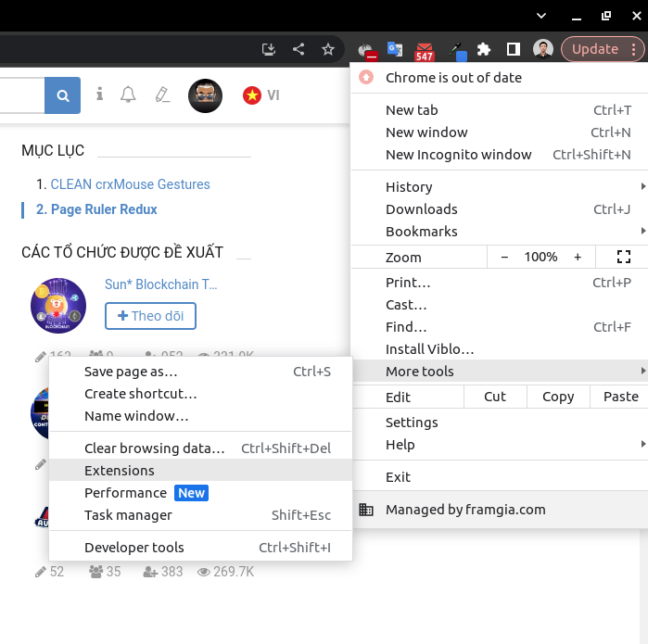The image size is (648, 644).
Task: Click the blue search button on Viblo
Action: coord(62,95)
